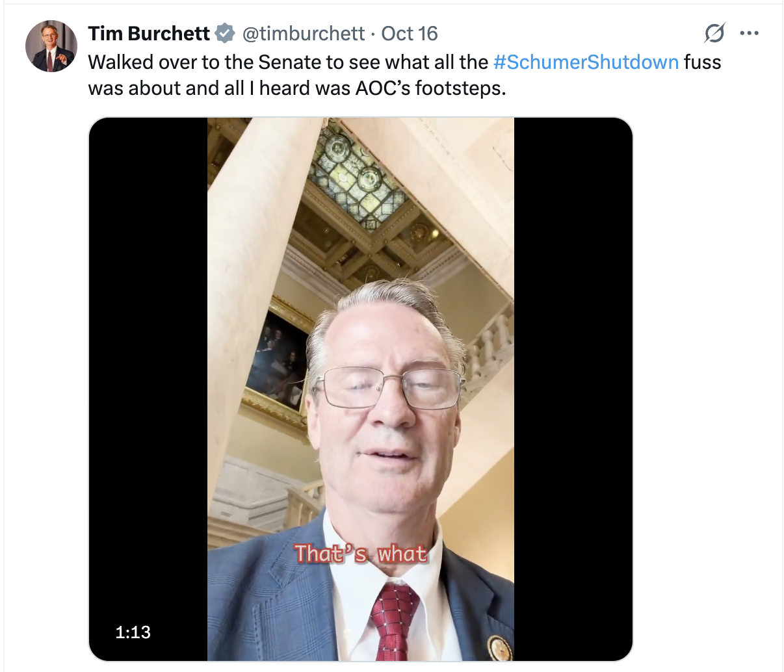Image resolution: width=784 pixels, height=672 pixels.
Task: Open Tim Burchett's profile avatar
Action: pyautogui.click(x=51, y=46)
